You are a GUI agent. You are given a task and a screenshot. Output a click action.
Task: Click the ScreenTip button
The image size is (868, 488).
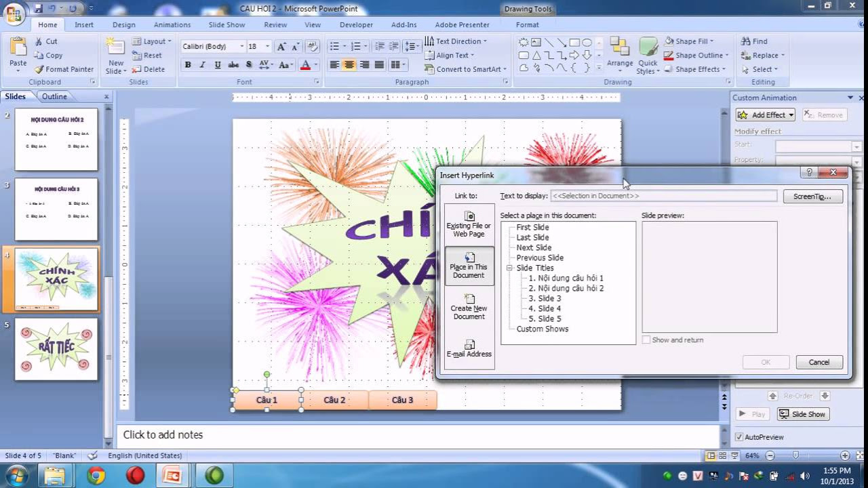(x=812, y=196)
